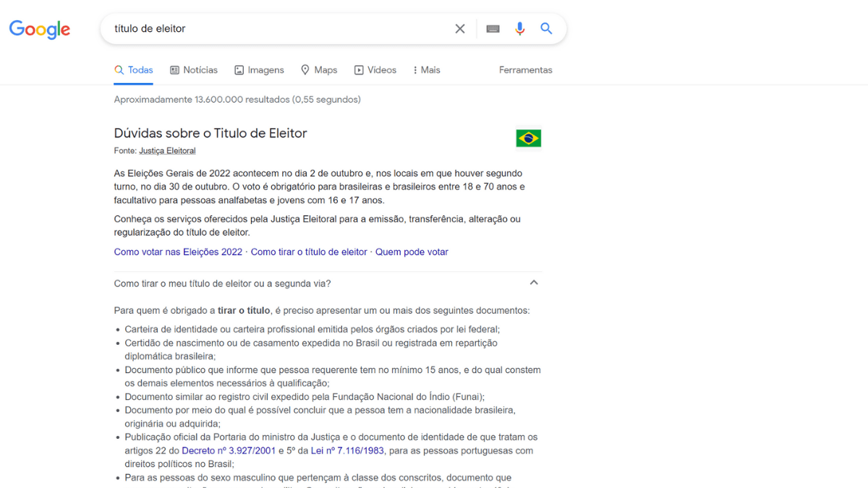Image resolution: width=868 pixels, height=488 pixels.
Task: Collapse 'Como tirar o meu título' question chevron
Action: pos(534,283)
